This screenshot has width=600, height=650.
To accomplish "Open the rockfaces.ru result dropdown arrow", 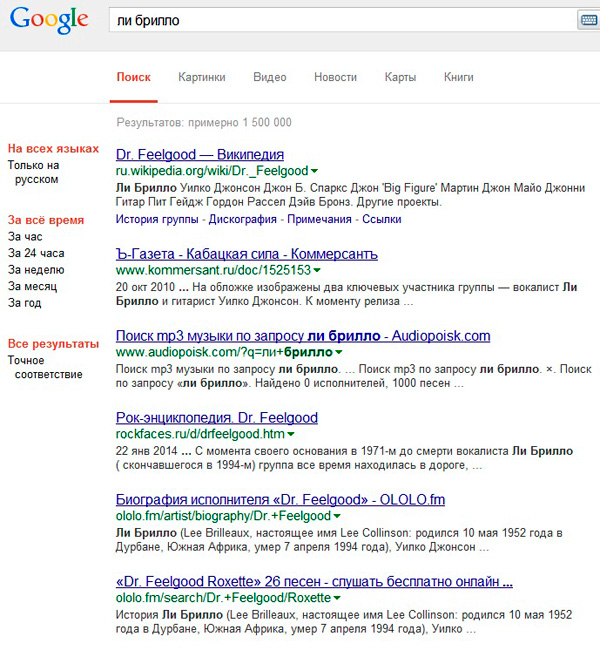I will click(x=290, y=435).
